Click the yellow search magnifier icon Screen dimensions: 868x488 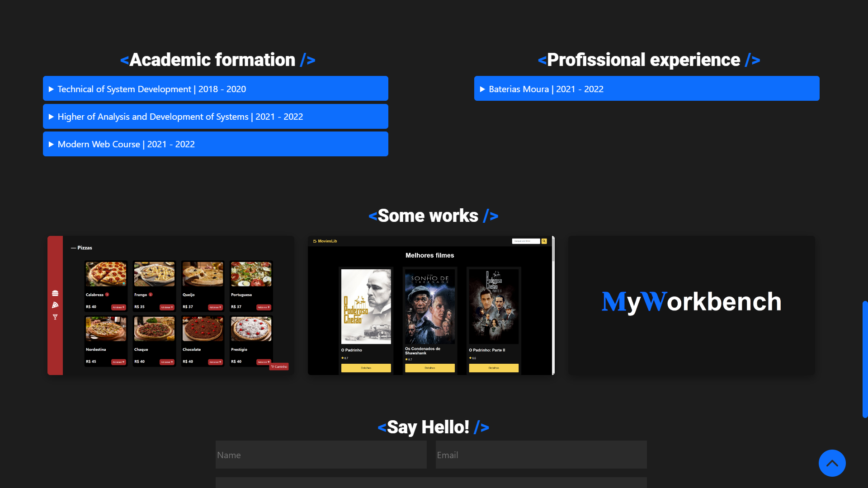(544, 241)
